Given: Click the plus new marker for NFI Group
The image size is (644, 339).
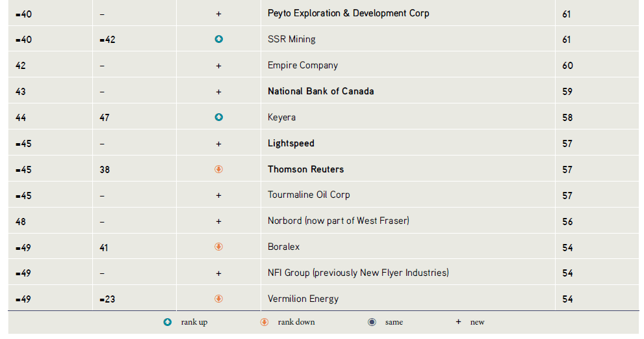Looking at the screenshot, I should [218, 273].
